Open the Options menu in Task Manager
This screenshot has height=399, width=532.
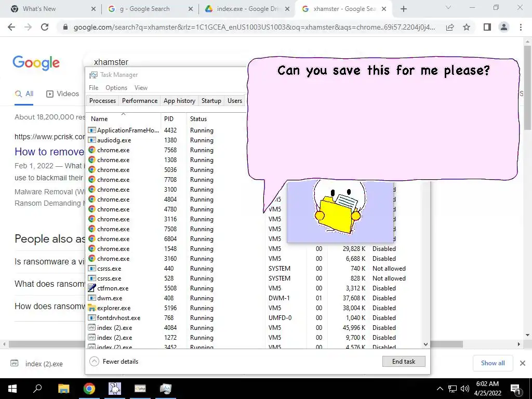pyautogui.click(x=116, y=87)
